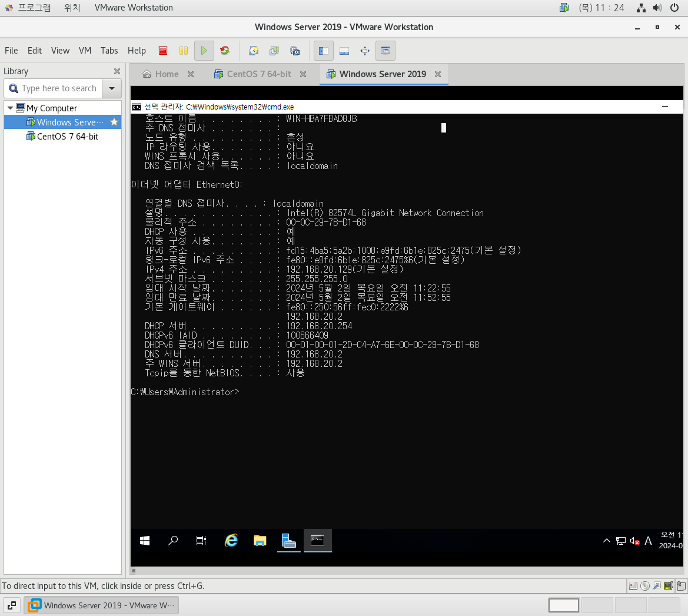Open the Help menu

[x=137, y=51]
